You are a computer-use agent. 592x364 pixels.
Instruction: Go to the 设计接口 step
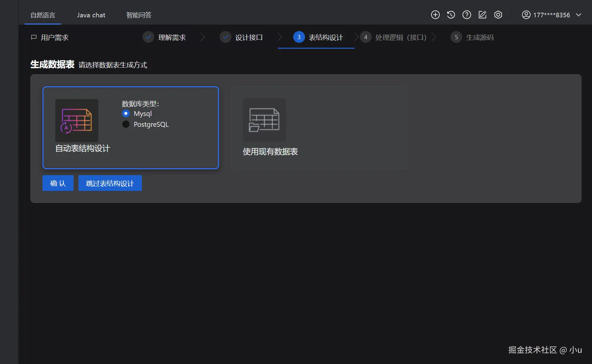(249, 38)
